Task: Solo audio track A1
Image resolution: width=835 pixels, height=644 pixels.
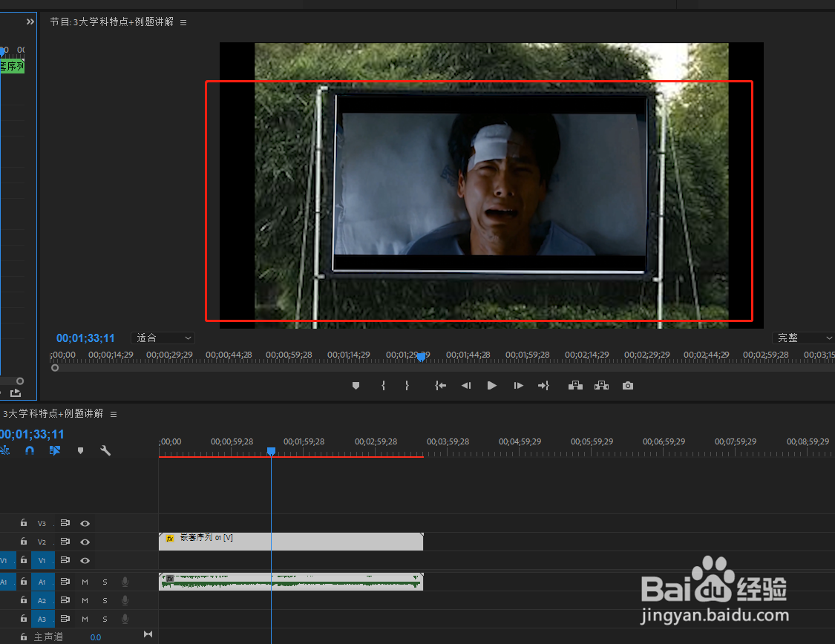Action: (x=105, y=582)
